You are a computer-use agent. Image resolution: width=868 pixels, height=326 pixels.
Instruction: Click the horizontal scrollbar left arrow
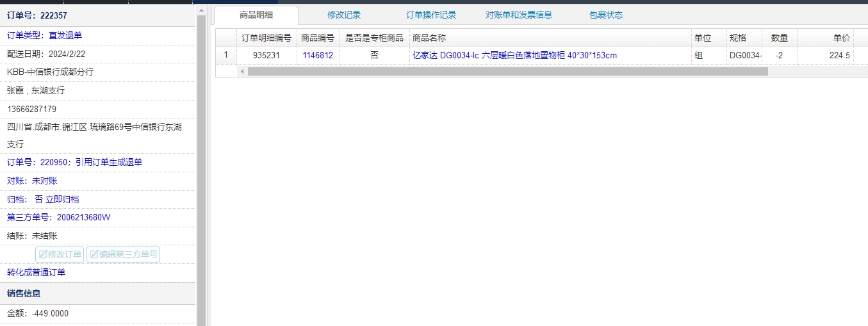point(242,72)
